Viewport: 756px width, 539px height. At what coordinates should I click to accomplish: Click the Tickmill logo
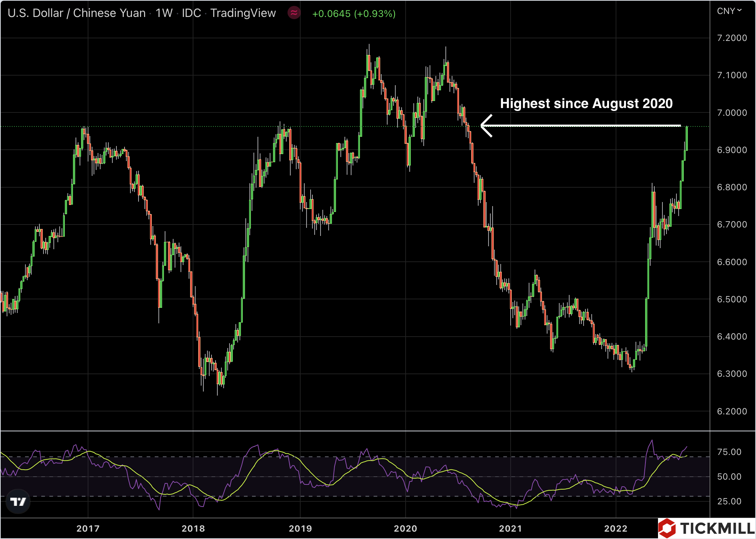click(706, 528)
